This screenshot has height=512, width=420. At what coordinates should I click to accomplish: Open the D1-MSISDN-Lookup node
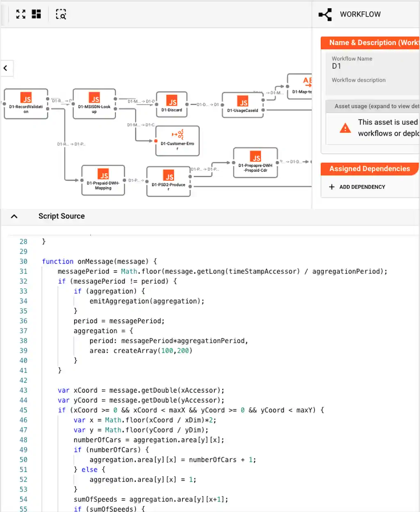(x=94, y=104)
